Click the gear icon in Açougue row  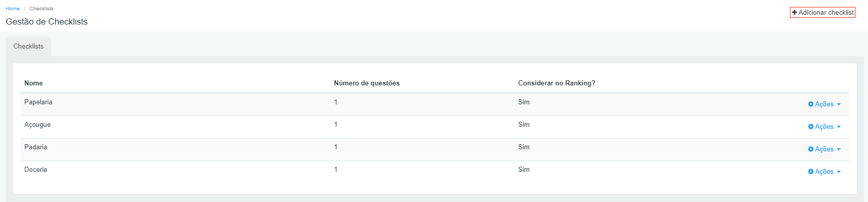tap(811, 127)
